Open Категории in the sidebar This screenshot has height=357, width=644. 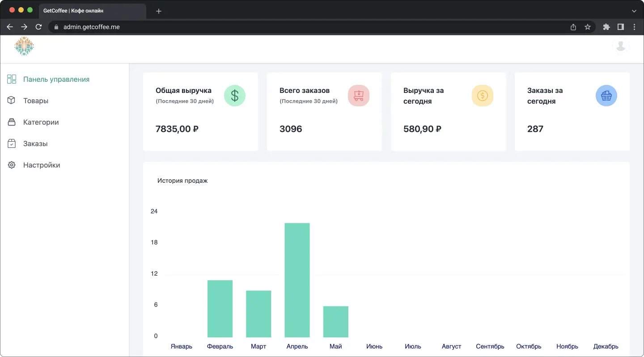pyautogui.click(x=41, y=122)
